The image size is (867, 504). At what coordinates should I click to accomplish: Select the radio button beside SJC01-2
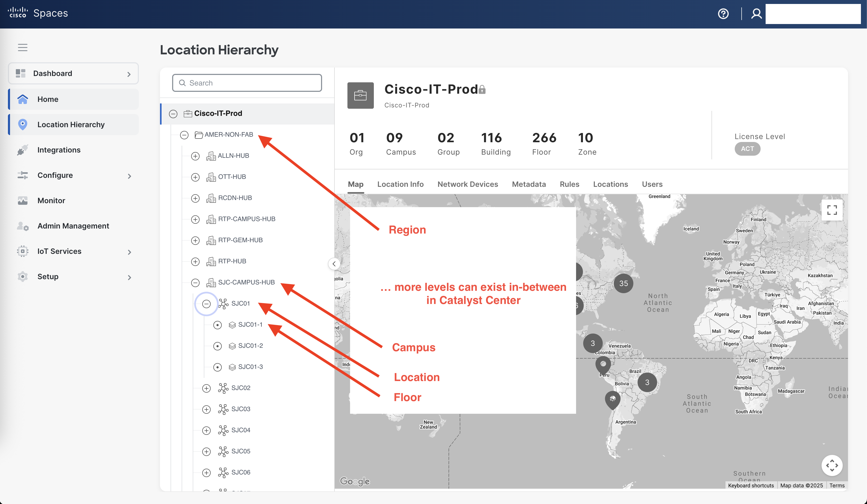218,346
